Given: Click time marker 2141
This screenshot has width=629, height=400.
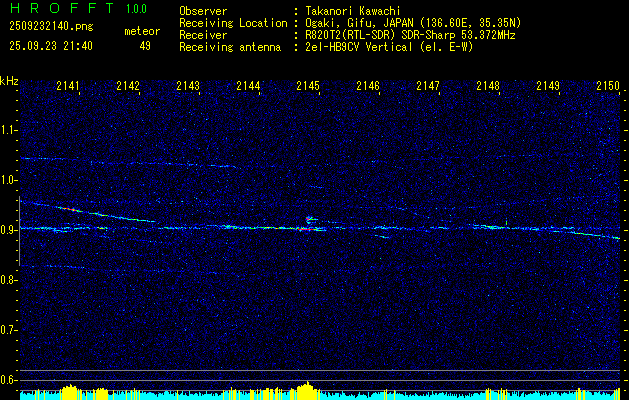Looking at the screenshot, I should tap(68, 85).
